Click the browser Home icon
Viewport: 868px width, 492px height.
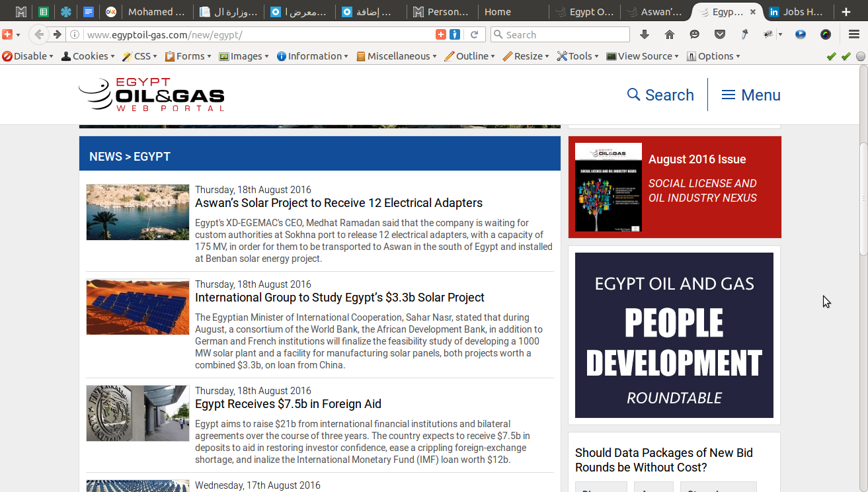(x=669, y=34)
